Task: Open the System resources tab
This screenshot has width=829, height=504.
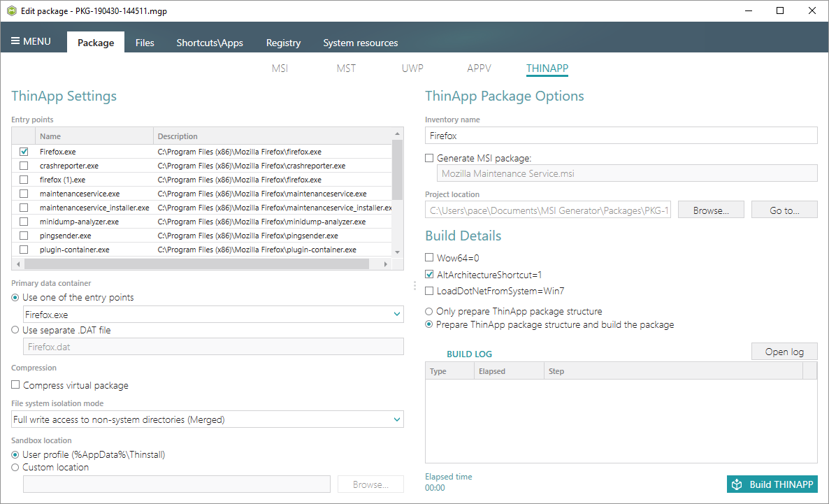Action: [361, 43]
